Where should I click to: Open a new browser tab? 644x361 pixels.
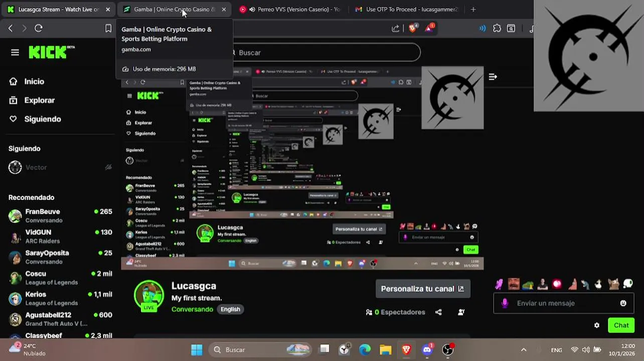point(473,9)
